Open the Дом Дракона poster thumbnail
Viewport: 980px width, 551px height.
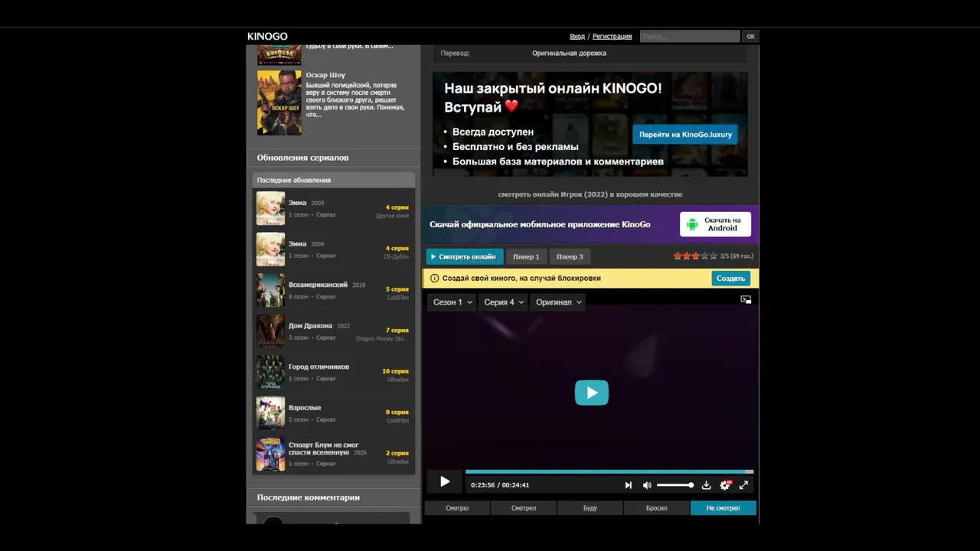tap(270, 331)
